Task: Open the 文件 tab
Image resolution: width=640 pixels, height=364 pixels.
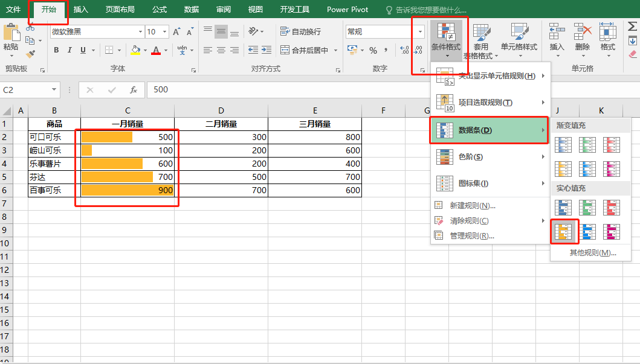Action: pos(13,9)
